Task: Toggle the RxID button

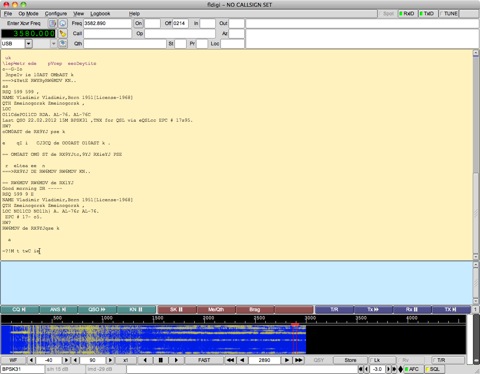Action: pos(407,14)
